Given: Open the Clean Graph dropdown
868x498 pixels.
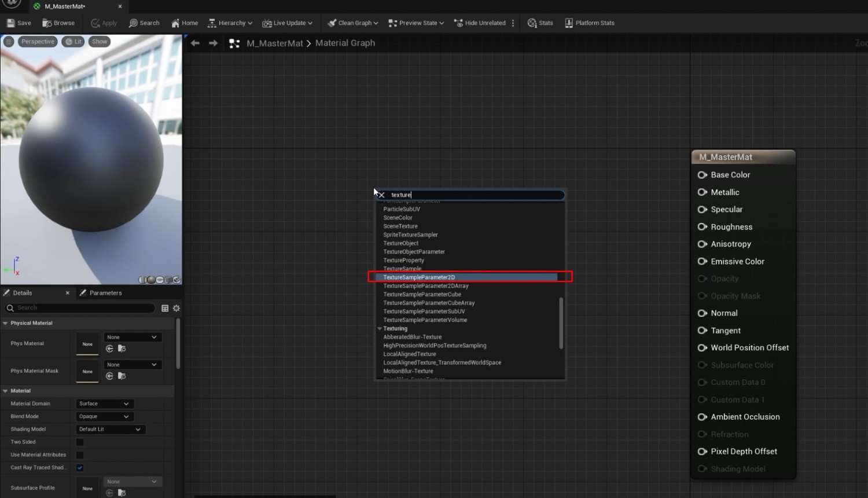Looking at the screenshot, I should click(352, 23).
